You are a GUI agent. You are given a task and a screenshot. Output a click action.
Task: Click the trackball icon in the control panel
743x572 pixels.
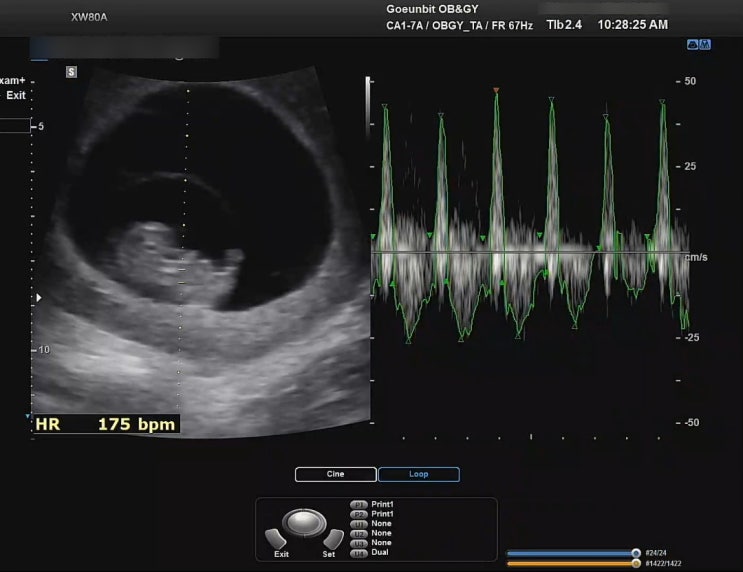(x=305, y=522)
